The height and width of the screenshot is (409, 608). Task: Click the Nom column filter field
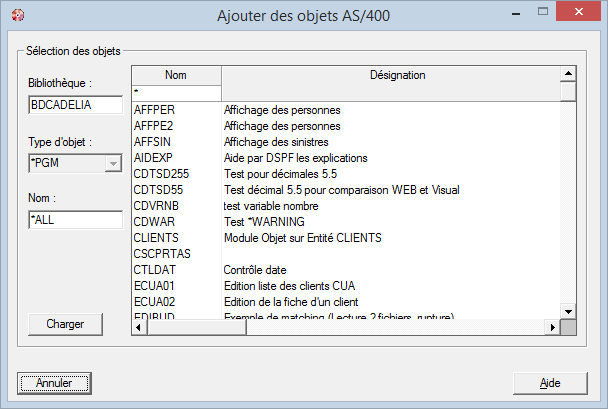pyautogui.click(x=176, y=92)
